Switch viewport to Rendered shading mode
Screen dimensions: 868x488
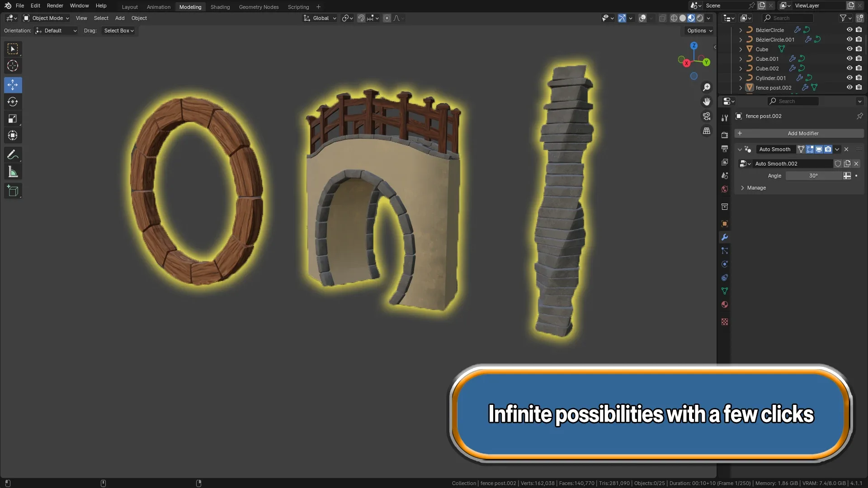699,18
